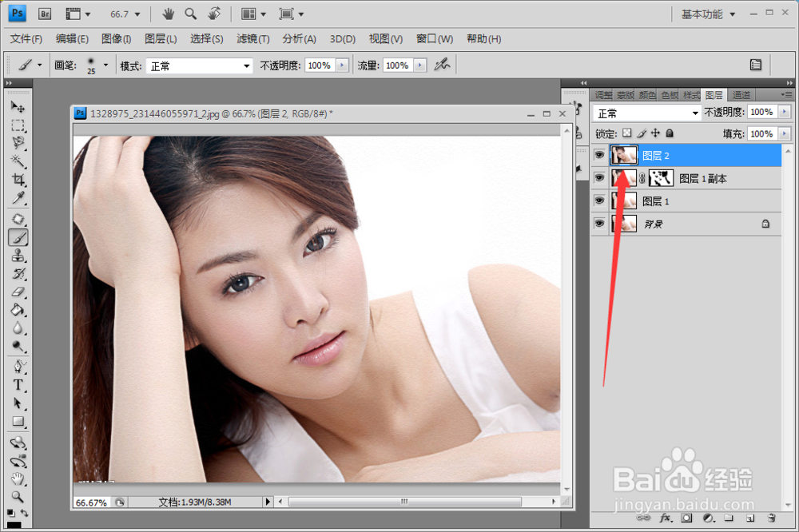799x532 pixels.
Task: Select the Blur tool
Action: pos(18,328)
